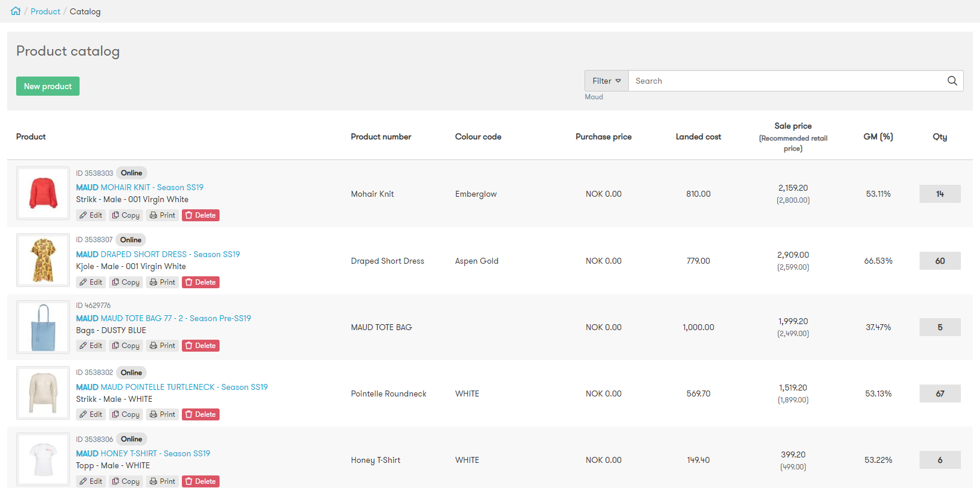Click the Emberglow colour code cell
The width and height of the screenshot is (980, 488).
pyautogui.click(x=476, y=194)
